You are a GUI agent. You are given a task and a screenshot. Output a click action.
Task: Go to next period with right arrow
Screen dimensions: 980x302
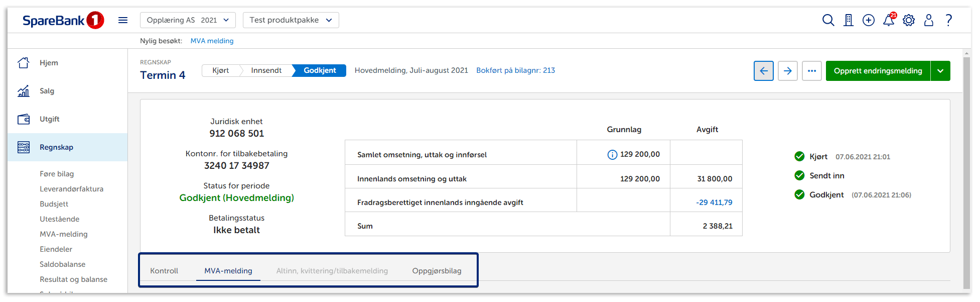point(788,71)
